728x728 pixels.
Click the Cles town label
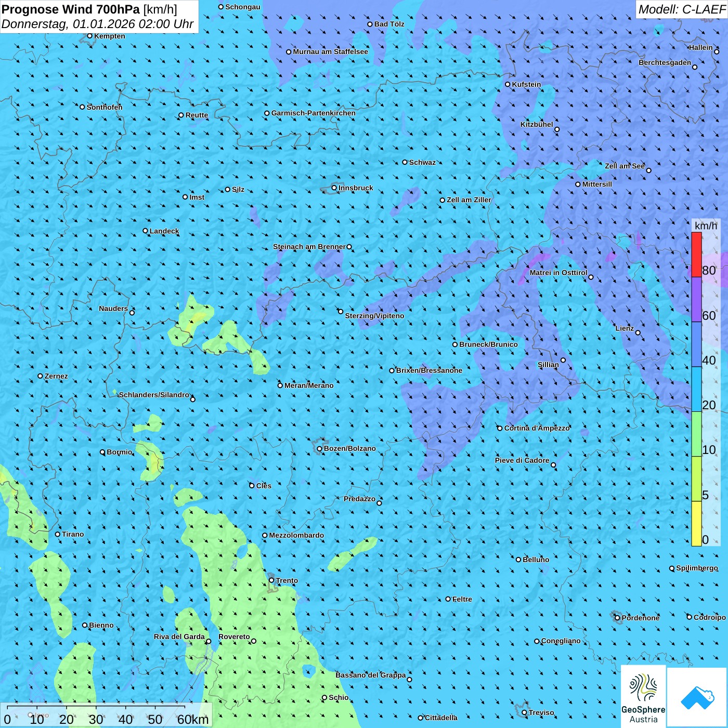(264, 486)
